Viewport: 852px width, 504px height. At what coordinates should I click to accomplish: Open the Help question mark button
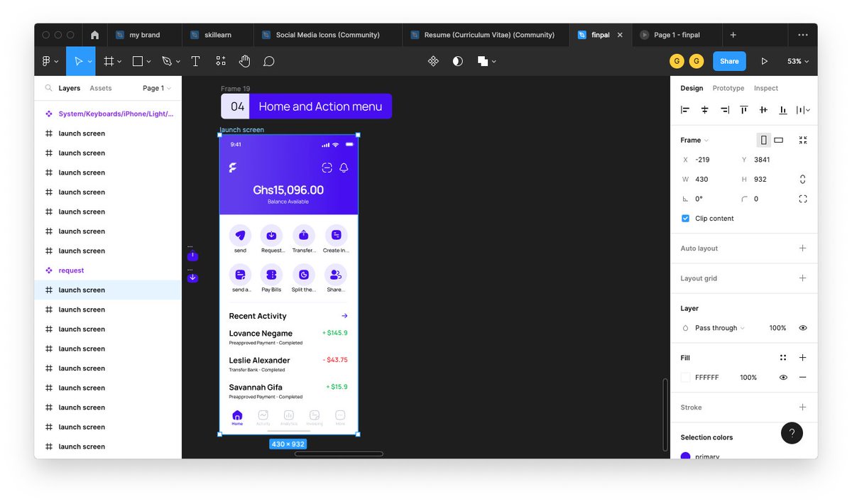tap(792, 433)
